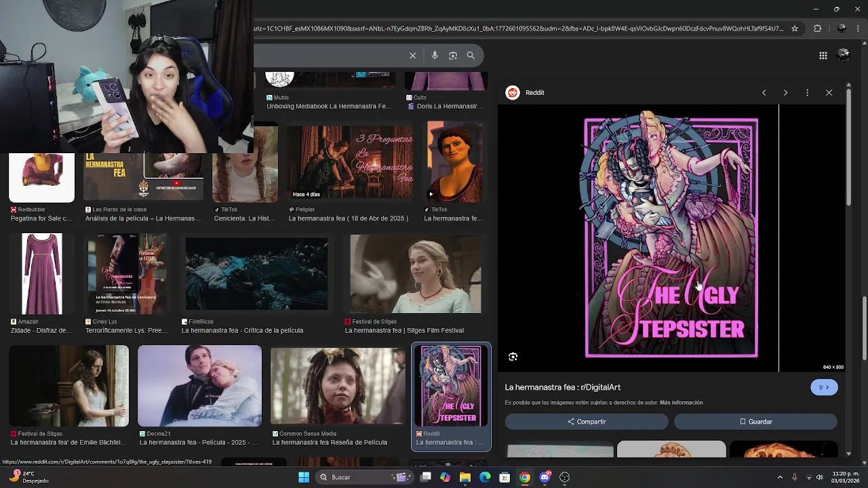Open the large Ugly Stepsister preview image

[671, 237]
